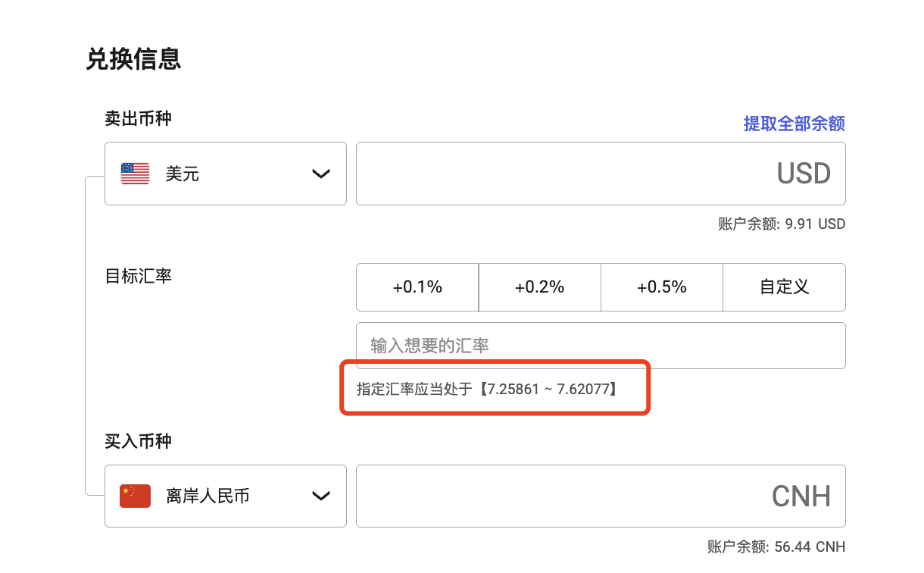The image size is (924, 573).
Task: Click the 账户余额 9.91 USD text
Action: click(781, 224)
